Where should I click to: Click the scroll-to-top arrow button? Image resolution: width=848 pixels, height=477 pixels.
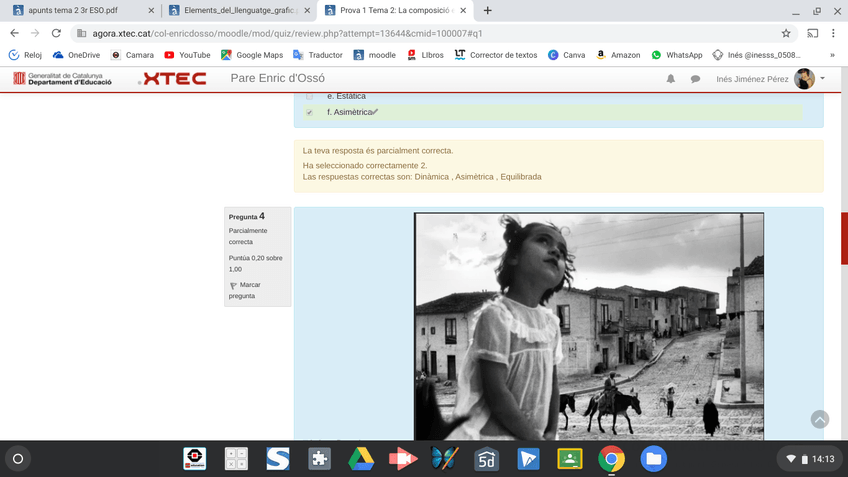[820, 419]
